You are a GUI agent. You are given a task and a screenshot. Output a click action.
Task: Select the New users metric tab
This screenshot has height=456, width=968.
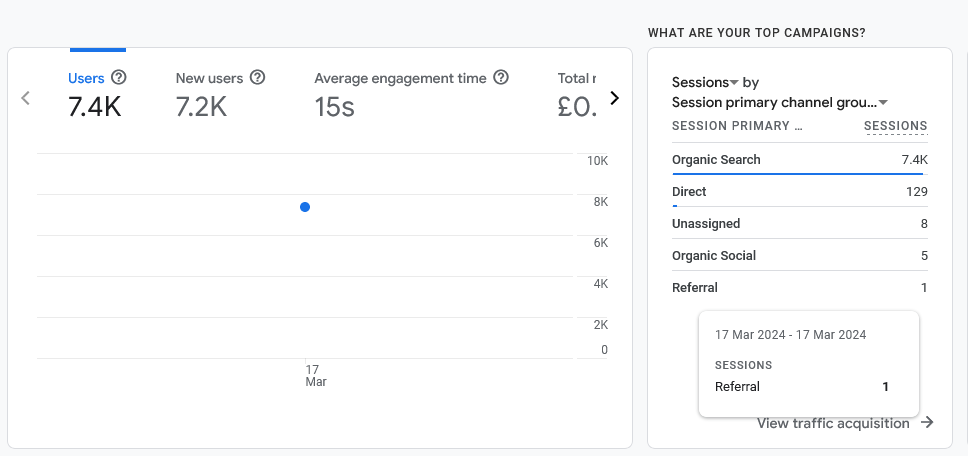(x=220, y=95)
